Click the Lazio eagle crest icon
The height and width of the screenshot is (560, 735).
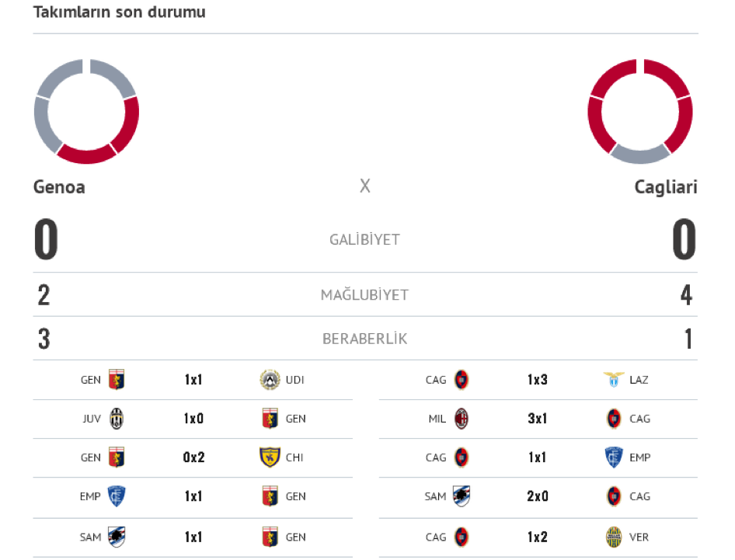pos(614,380)
